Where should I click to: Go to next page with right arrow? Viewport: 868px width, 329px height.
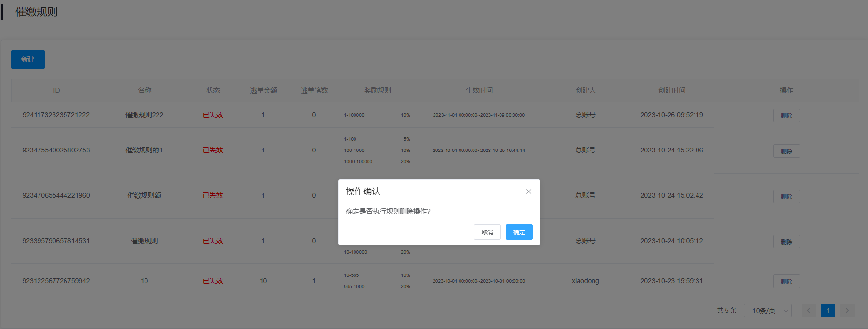tap(847, 311)
